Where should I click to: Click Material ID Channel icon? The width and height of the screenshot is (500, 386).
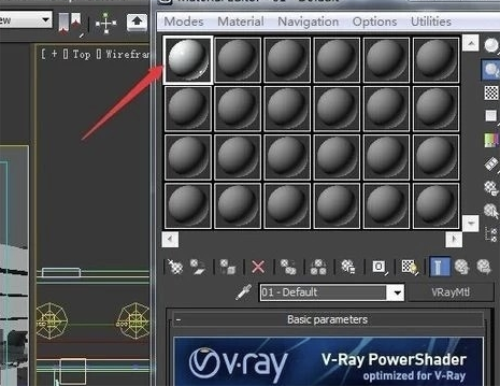coord(379,267)
